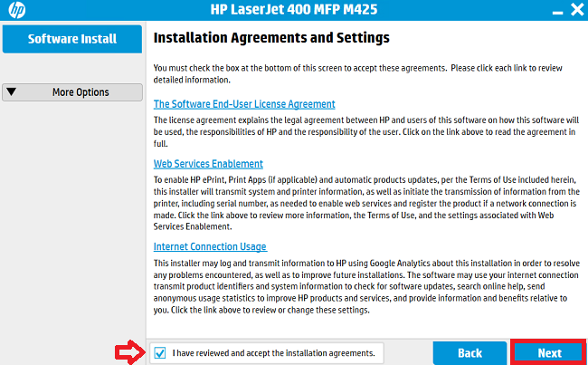Click the Google Analytics description paragraph

[x=366, y=286]
